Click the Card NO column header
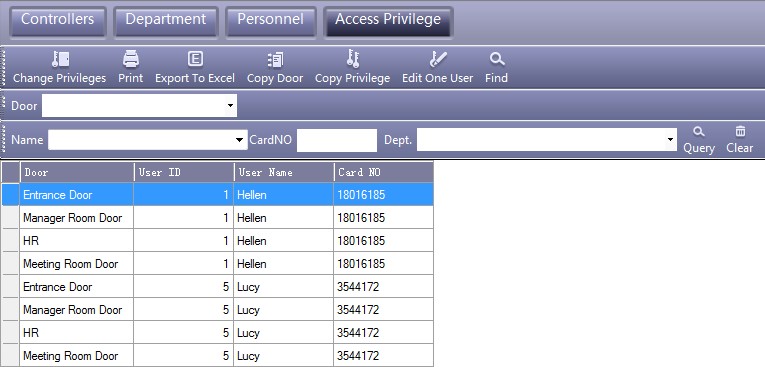 (x=383, y=172)
